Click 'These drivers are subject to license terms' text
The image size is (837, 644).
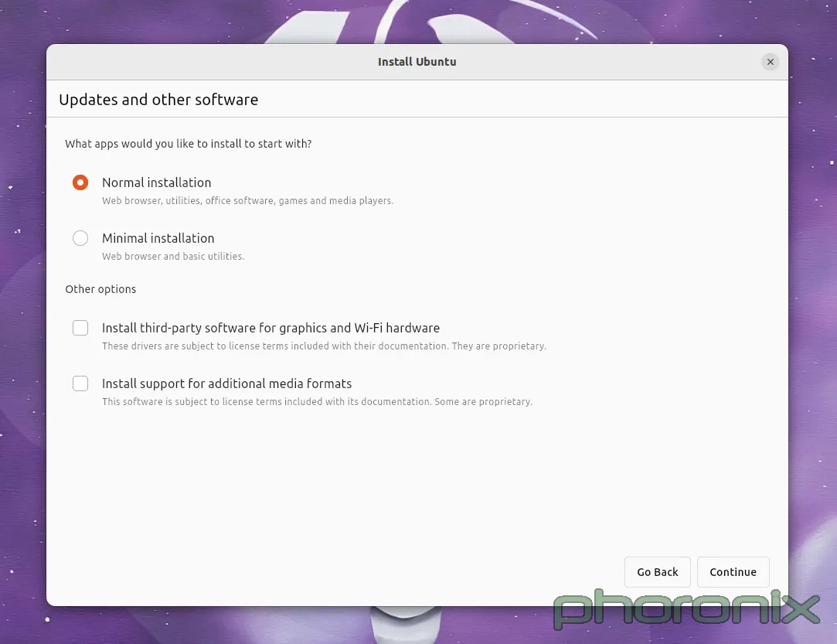click(x=324, y=346)
